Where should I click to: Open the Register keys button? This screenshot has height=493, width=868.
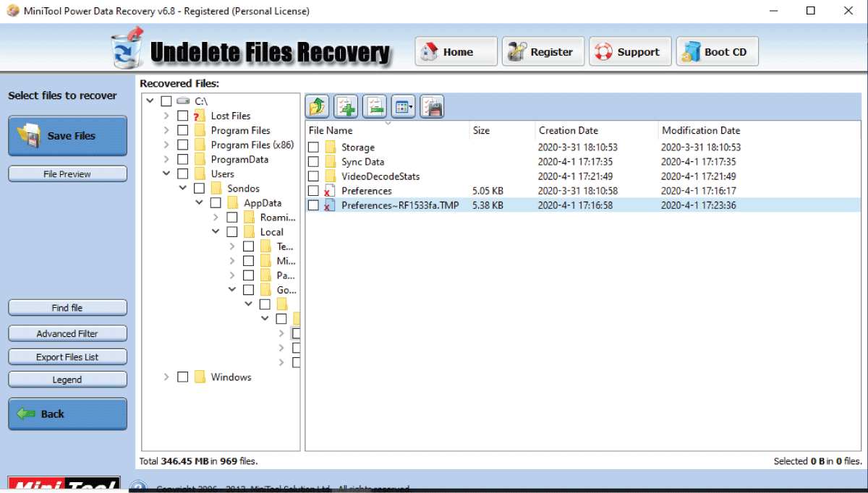(543, 51)
